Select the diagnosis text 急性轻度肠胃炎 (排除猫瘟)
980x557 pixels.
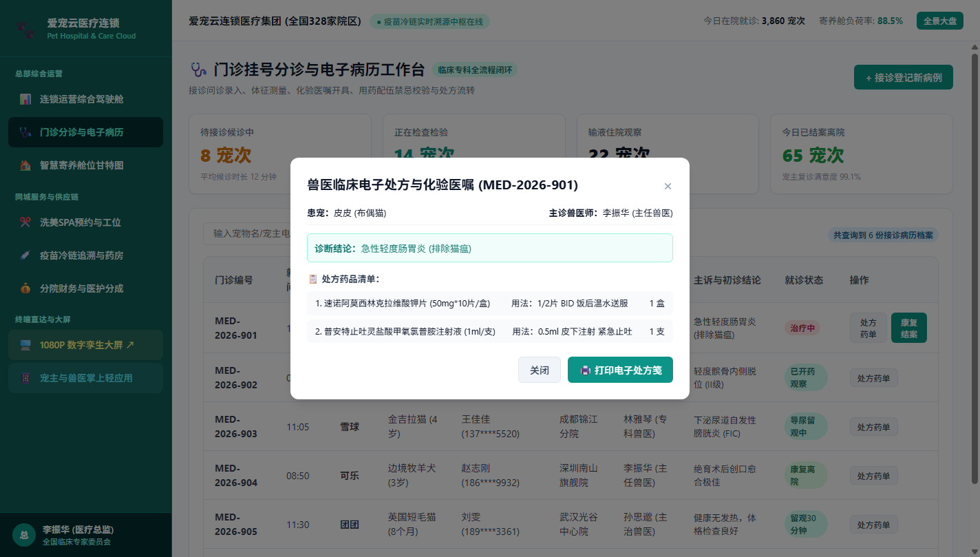pyautogui.click(x=416, y=248)
